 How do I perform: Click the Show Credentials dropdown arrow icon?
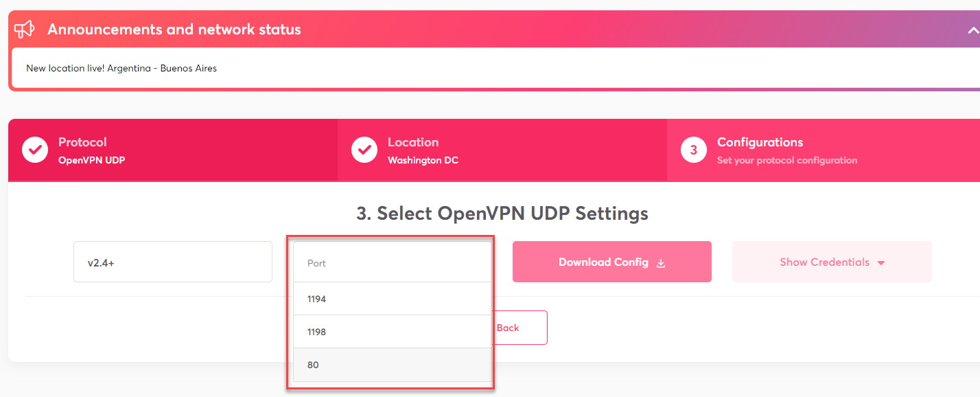point(881,262)
